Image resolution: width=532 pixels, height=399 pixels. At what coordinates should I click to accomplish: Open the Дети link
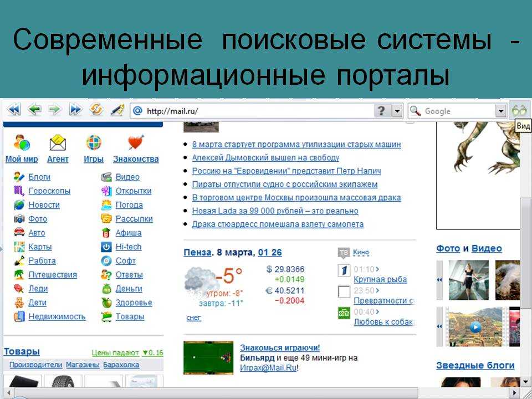pyautogui.click(x=37, y=303)
